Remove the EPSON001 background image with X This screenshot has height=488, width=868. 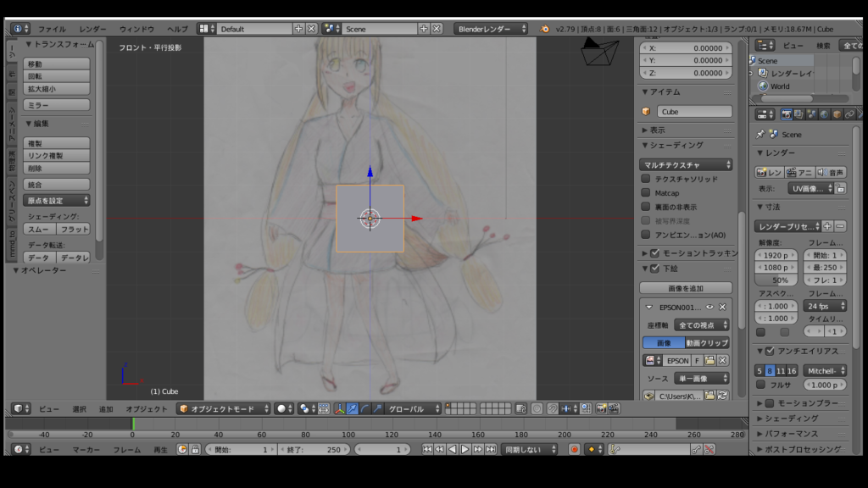pyautogui.click(x=722, y=307)
